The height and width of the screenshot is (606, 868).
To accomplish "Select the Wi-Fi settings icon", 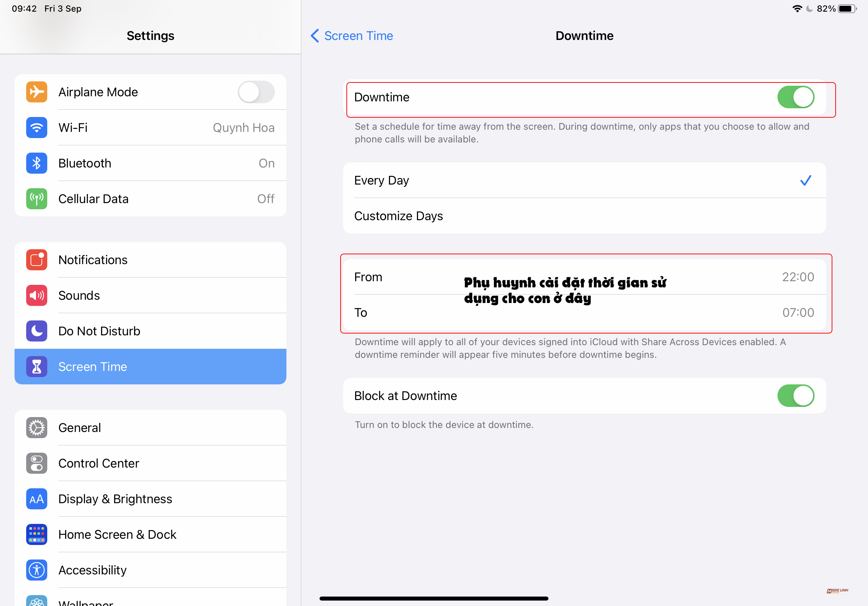I will (36, 128).
